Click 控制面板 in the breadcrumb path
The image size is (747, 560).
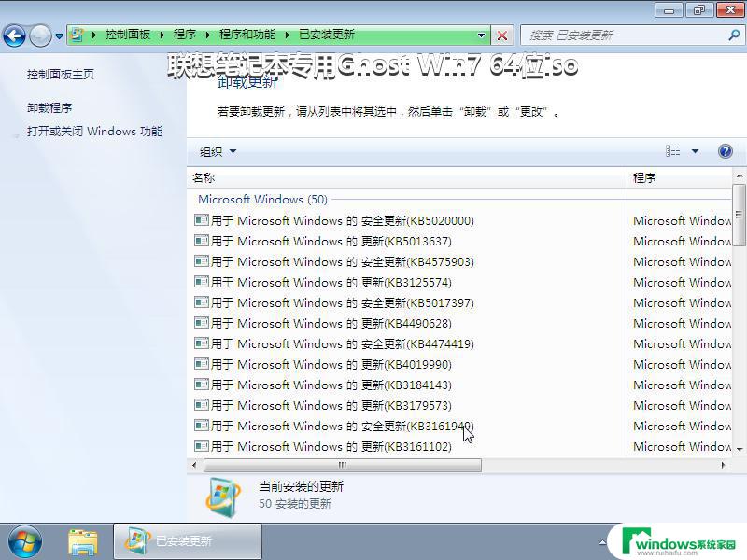point(128,35)
